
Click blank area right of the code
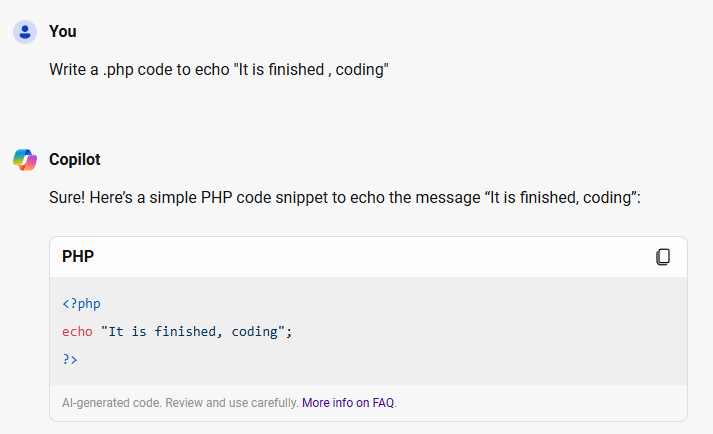(x=500, y=331)
